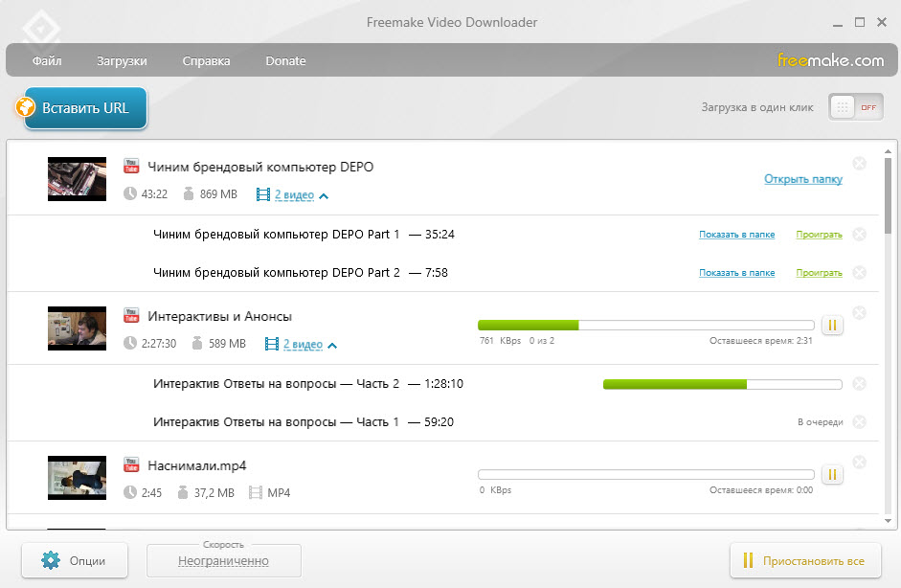Click Показать в папке for DEPO Part 1

[x=736, y=234]
